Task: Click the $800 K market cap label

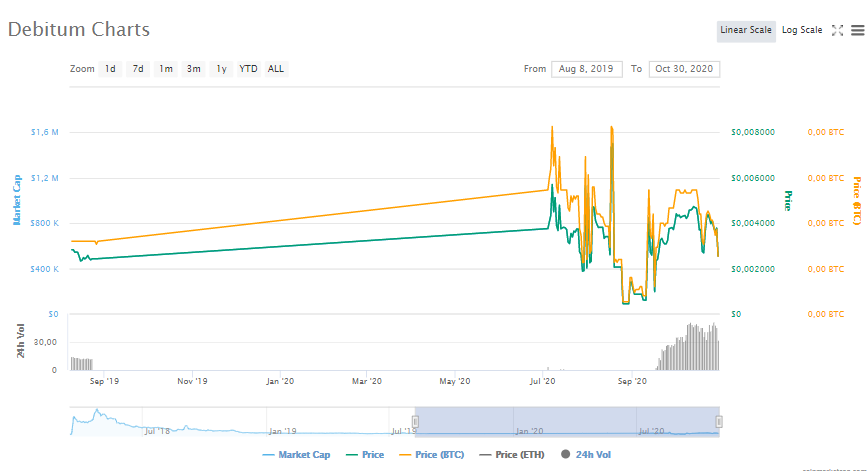Action: pyautogui.click(x=44, y=223)
